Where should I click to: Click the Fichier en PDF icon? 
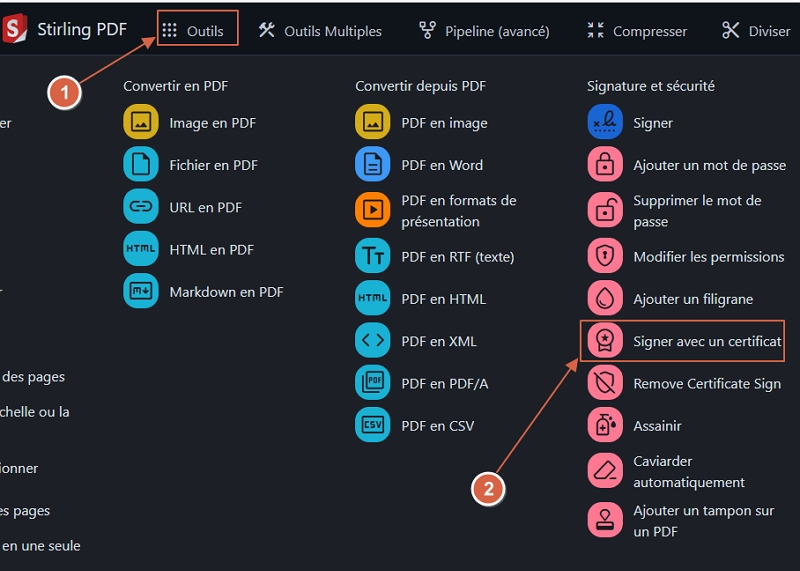point(141,165)
